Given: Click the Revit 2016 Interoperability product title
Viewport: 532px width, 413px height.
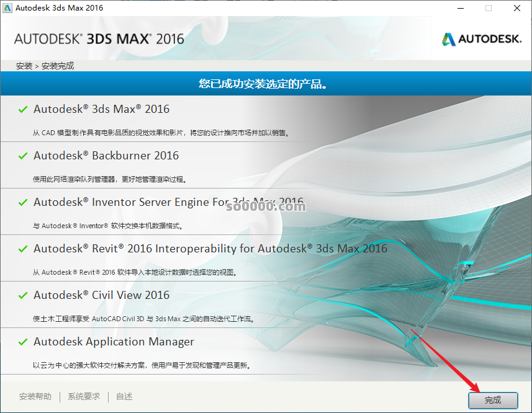Looking at the screenshot, I should pyautogui.click(x=210, y=249).
